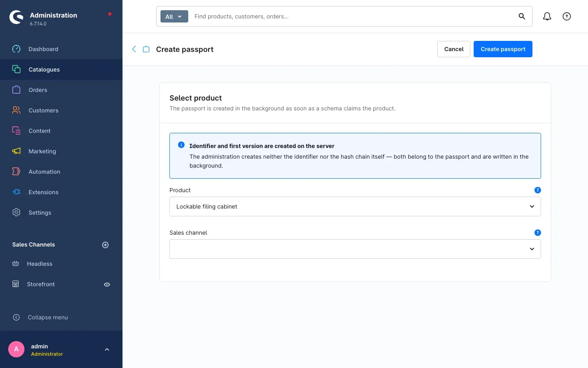Click the Settings gear icon
The image size is (588, 368).
click(16, 213)
